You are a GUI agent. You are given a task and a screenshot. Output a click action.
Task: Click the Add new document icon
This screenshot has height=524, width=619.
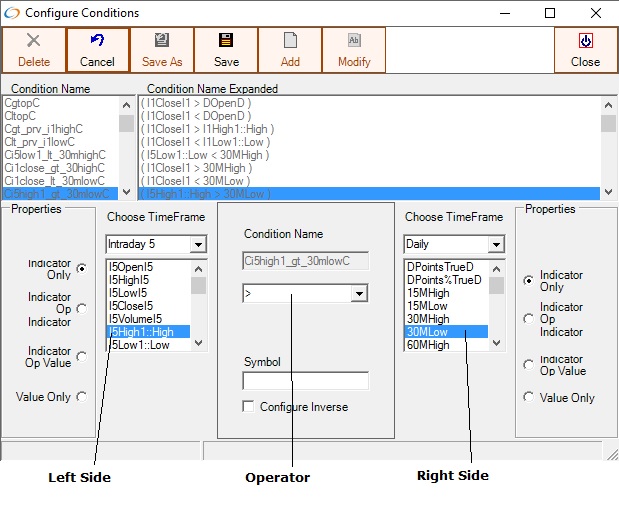click(290, 41)
